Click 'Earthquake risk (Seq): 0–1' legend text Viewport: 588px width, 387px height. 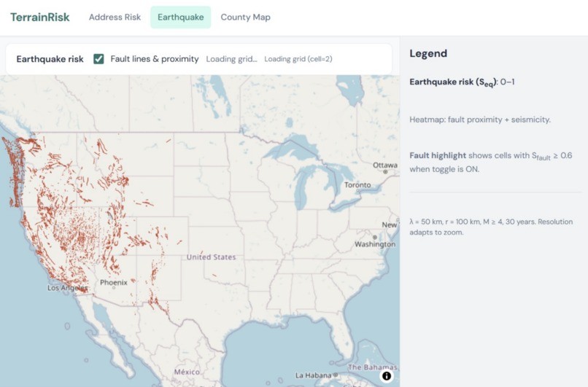click(x=462, y=82)
